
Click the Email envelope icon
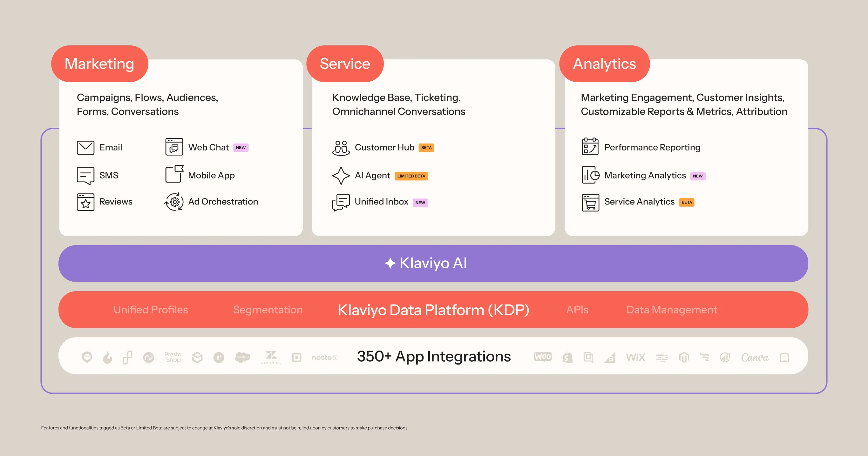click(85, 148)
